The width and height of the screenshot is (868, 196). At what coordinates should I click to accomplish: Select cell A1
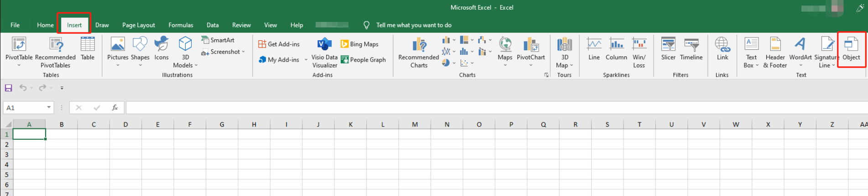[29, 134]
